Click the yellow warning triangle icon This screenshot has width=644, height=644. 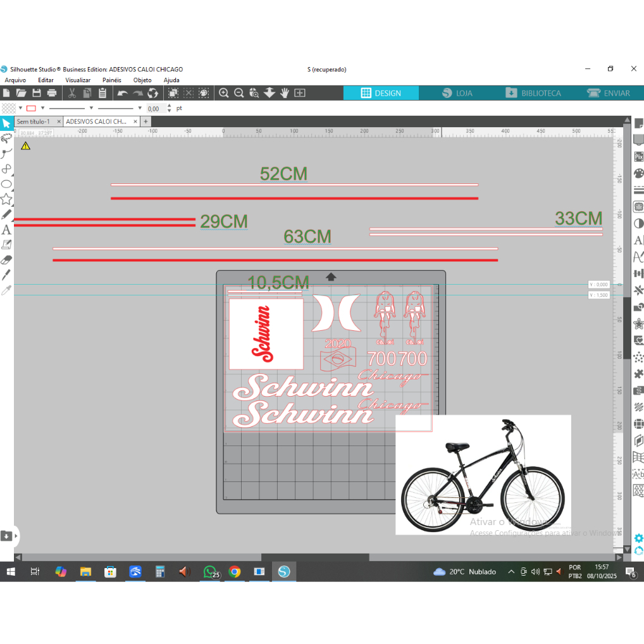(25, 146)
